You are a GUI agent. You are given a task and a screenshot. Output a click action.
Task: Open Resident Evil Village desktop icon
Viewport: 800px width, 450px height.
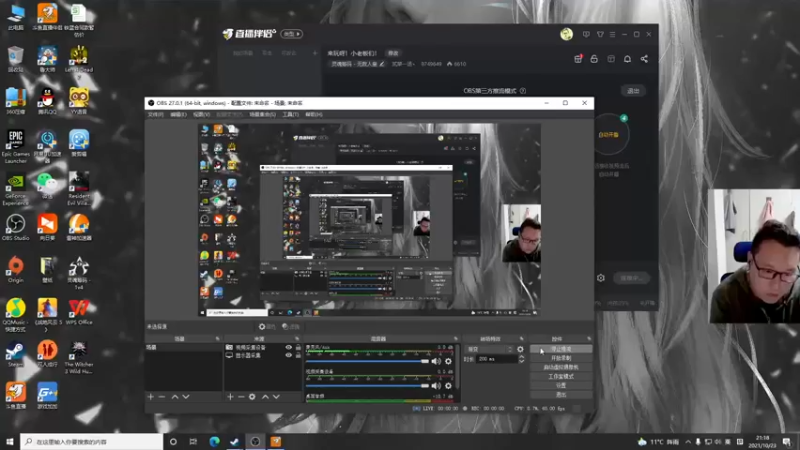pos(79,189)
